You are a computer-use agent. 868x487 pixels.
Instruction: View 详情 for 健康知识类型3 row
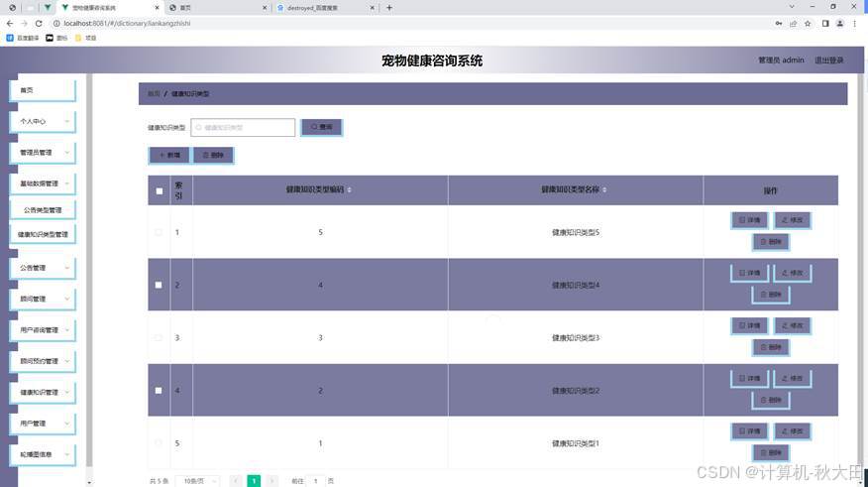point(749,325)
